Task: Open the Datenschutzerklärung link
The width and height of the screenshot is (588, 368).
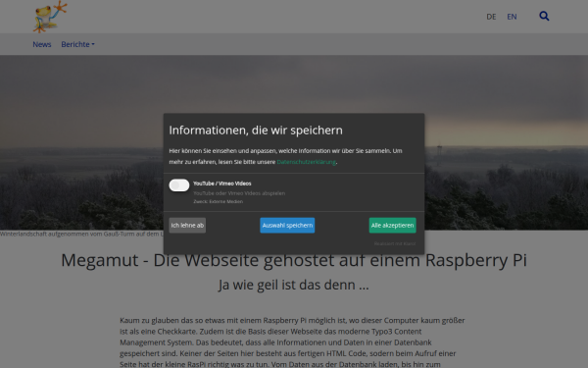Action: (x=306, y=162)
